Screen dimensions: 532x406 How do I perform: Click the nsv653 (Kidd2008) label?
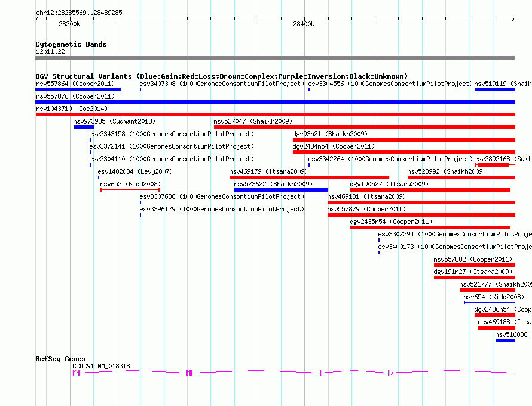130,184
